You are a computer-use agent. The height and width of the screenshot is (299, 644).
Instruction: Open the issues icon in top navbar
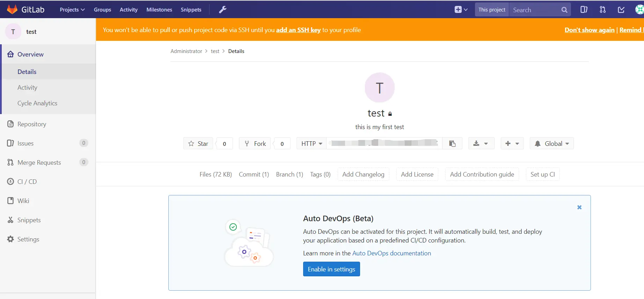(x=584, y=10)
